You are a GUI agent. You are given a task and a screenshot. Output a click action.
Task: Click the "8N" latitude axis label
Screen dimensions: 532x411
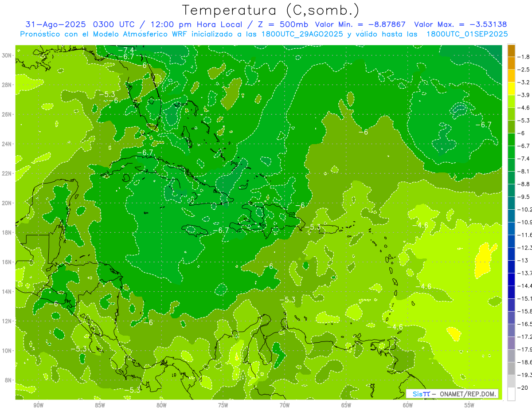tap(8, 380)
